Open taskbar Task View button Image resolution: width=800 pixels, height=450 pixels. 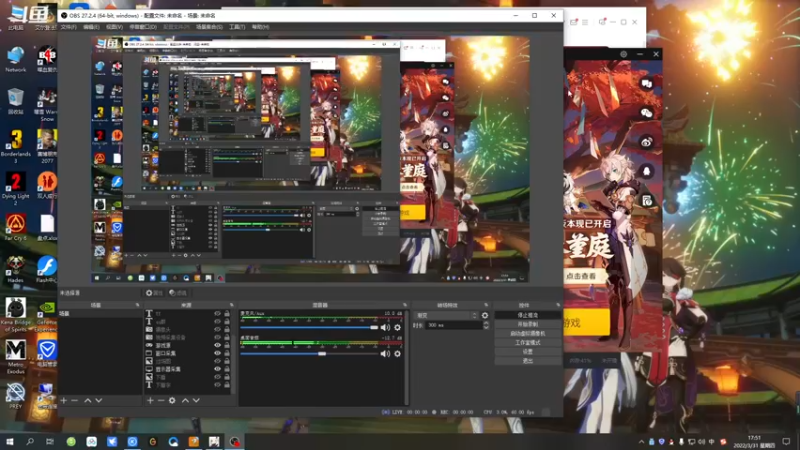pyautogui.click(x=49, y=442)
